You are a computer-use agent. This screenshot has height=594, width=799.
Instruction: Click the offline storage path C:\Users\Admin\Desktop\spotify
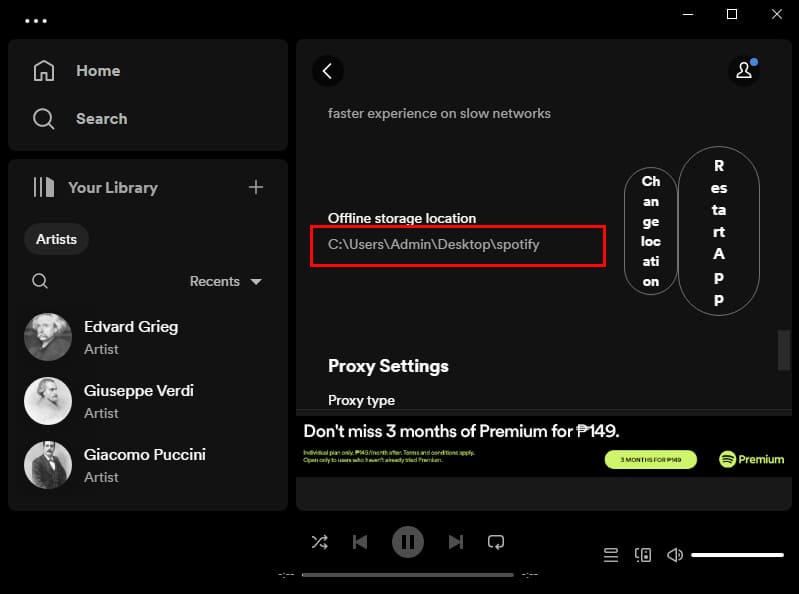434,245
